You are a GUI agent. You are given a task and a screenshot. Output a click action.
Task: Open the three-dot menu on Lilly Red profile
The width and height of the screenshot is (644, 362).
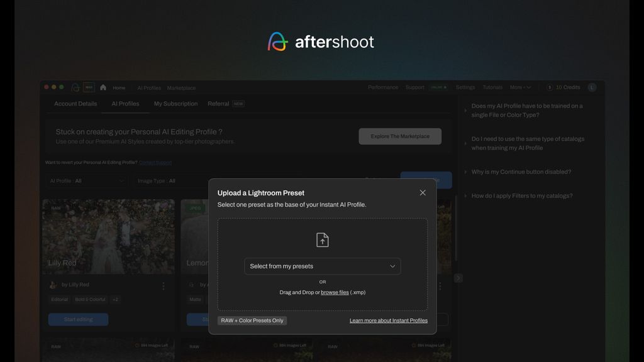pos(164,285)
